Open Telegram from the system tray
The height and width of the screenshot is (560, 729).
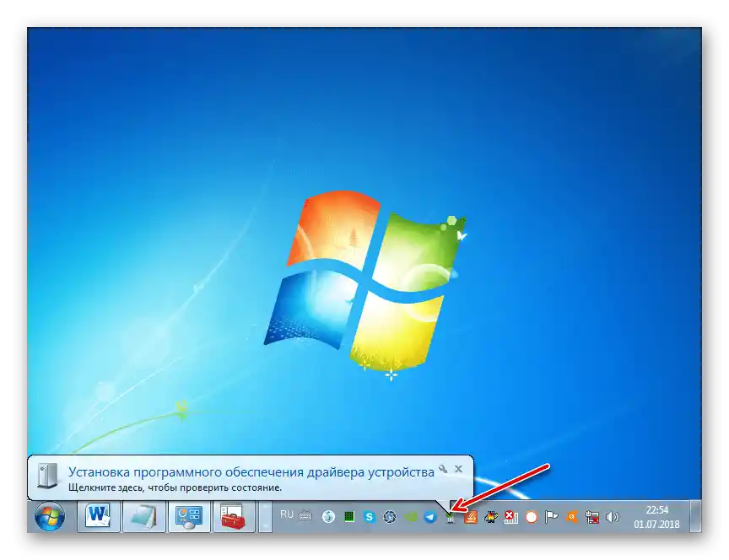(x=430, y=517)
